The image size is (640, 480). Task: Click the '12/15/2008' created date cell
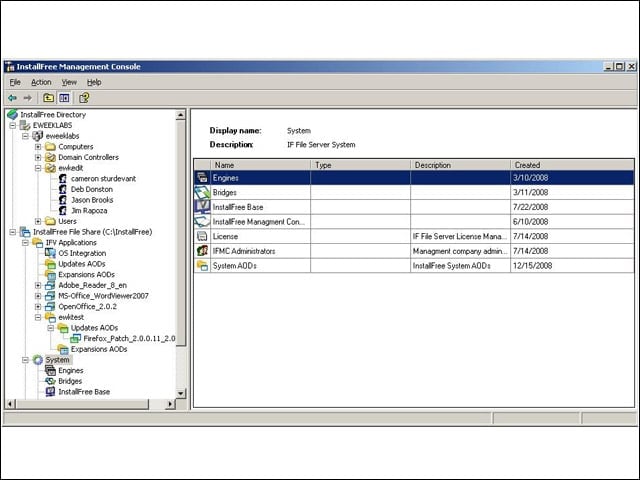tap(573, 266)
